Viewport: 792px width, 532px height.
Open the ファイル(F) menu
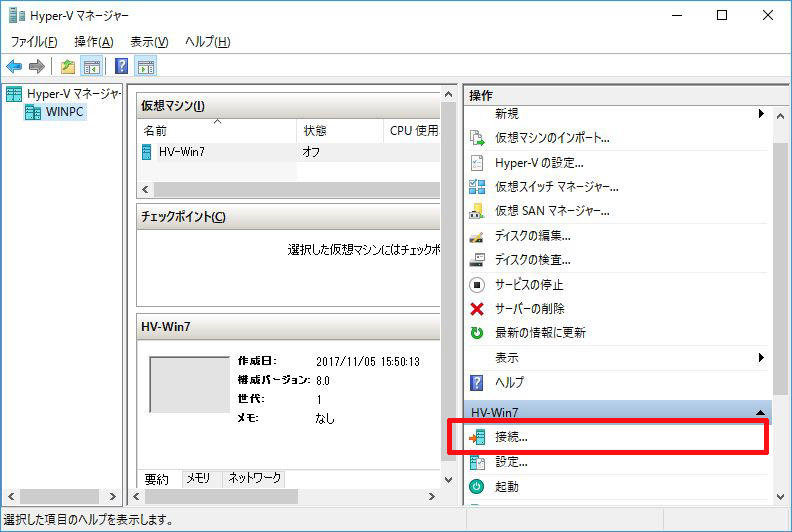point(34,42)
